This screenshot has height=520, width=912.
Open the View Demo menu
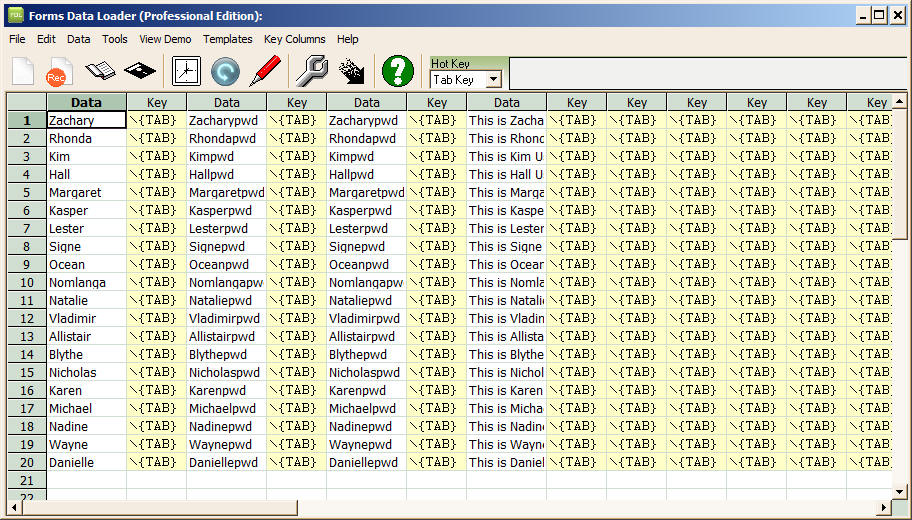pyautogui.click(x=165, y=39)
